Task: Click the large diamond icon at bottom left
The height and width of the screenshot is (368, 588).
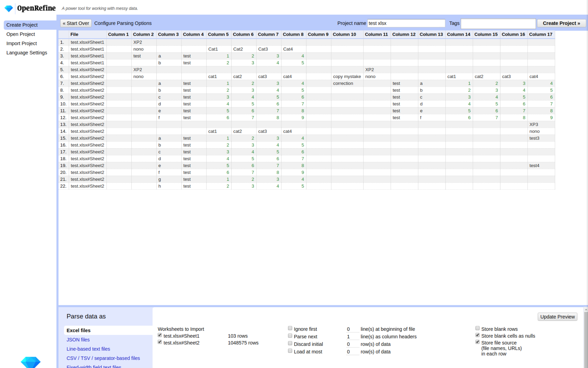Action: point(31,362)
